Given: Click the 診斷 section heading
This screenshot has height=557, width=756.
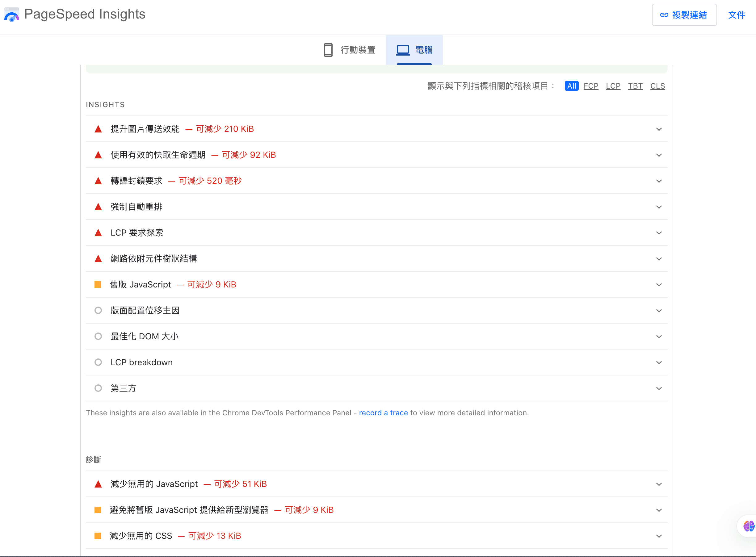Looking at the screenshot, I should coord(93,460).
